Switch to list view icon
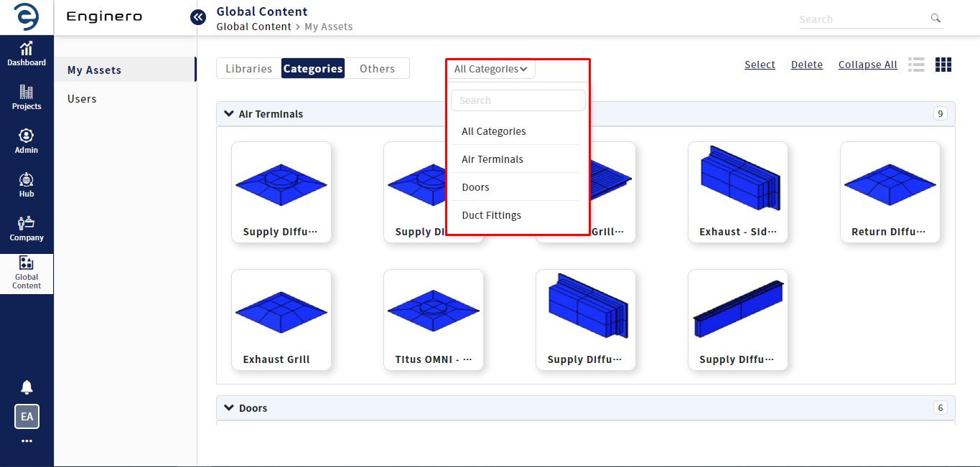The image size is (980, 467). (x=916, y=65)
